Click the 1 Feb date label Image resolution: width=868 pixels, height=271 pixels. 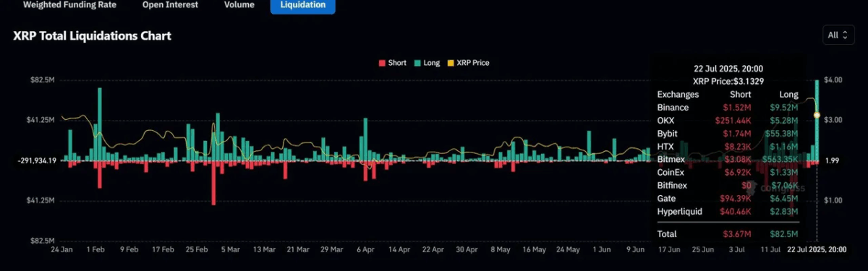pyautogui.click(x=96, y=249)
